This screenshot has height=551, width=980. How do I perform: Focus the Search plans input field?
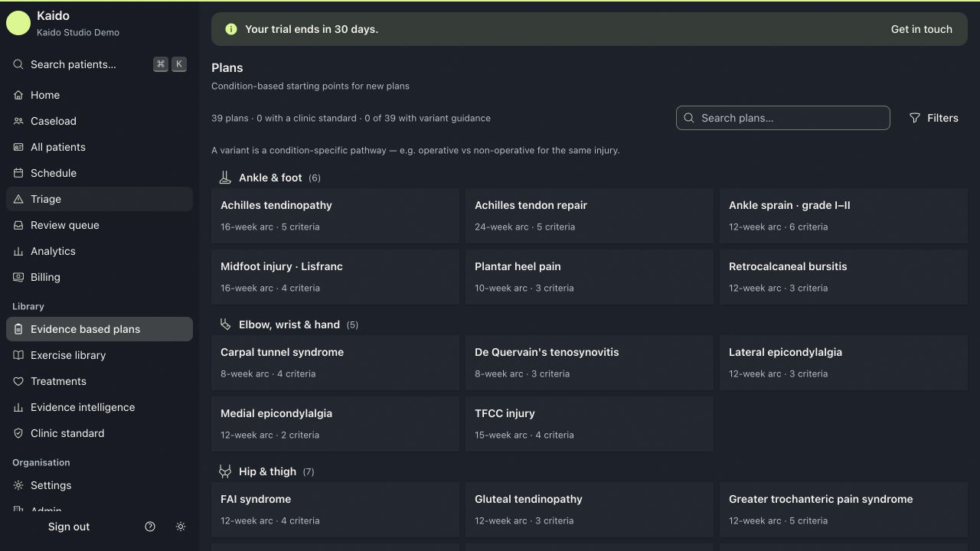[x=783, y=118]
